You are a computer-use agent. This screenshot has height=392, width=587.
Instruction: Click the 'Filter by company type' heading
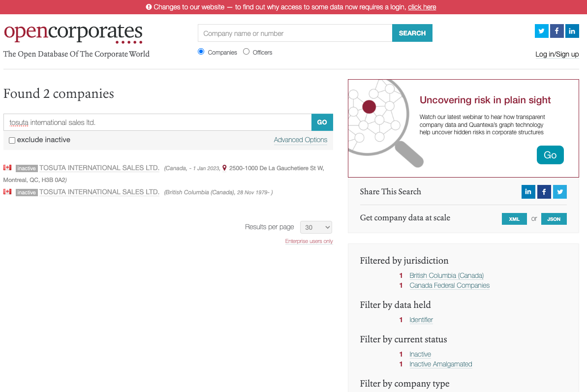coord(404,384)
